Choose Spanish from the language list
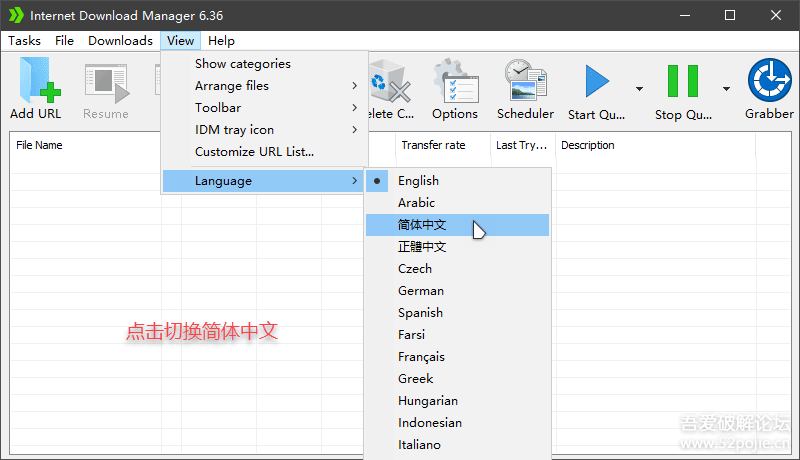Screen dimensions: 800x460 click(x=458, y=312)
